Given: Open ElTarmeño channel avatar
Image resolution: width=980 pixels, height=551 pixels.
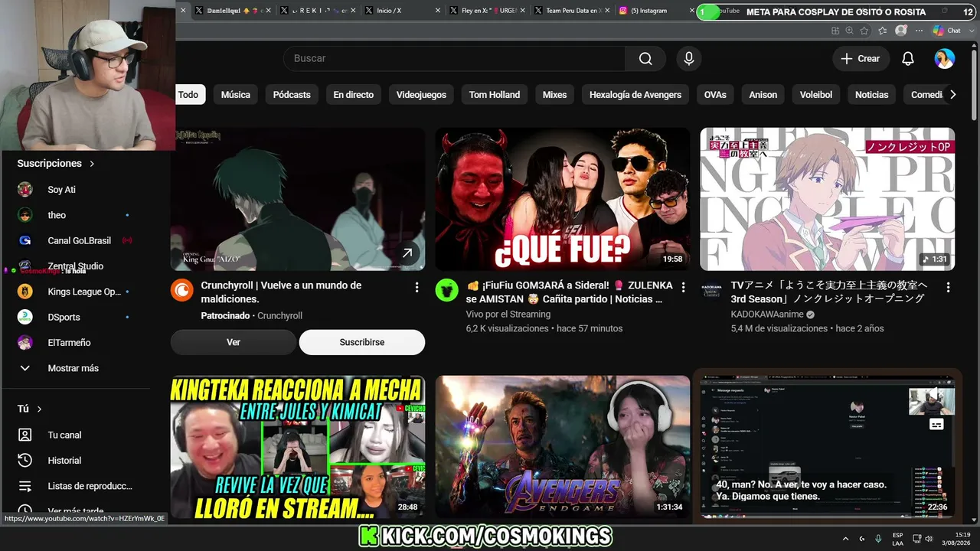Looking at the screenshot, I should pyautogui.click(x=25, y=343).
